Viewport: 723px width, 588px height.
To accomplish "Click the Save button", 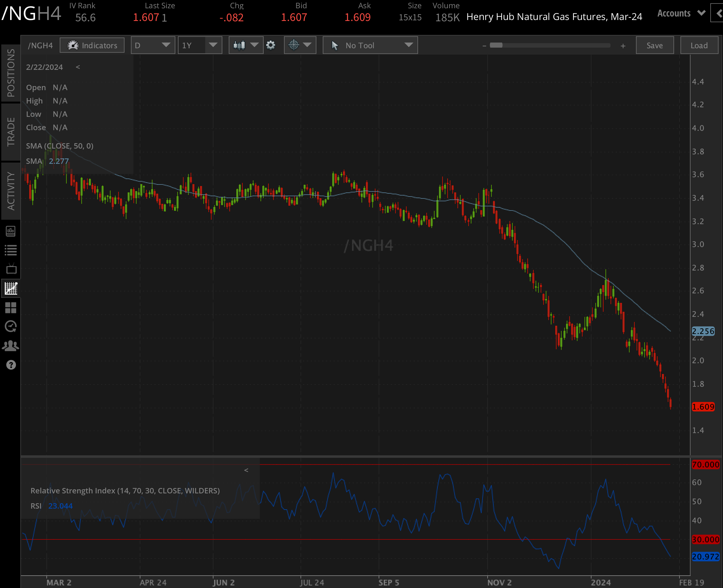I will (655, 45).
